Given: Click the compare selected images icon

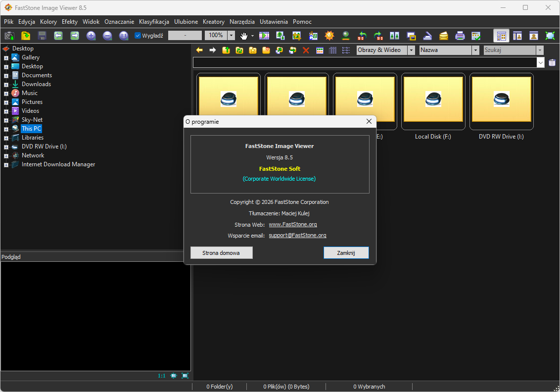Looking at the screenshot, I should click(394, 36).
